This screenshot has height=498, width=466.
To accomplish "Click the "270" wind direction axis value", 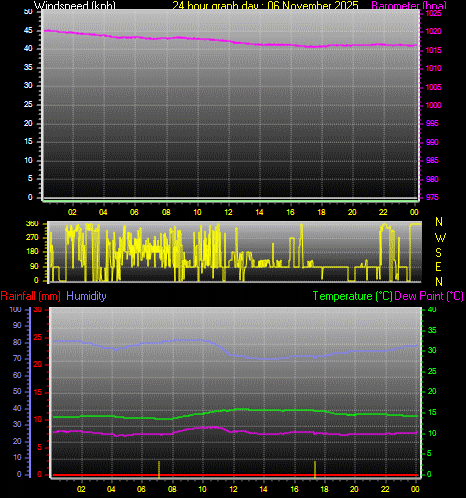I will (32, 238).
